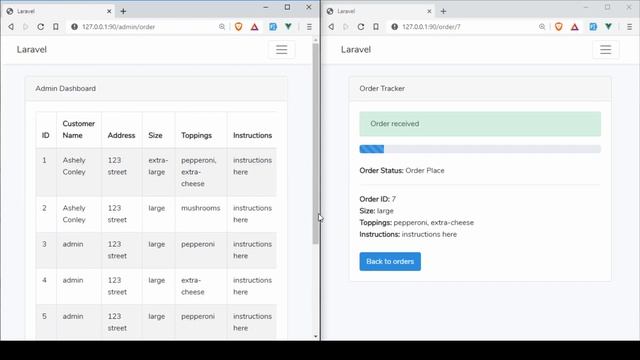Open Brave Rewards triangle in left window
This screenshot has height=360, width=640.
pyautogui.click(x=254, y=27)
